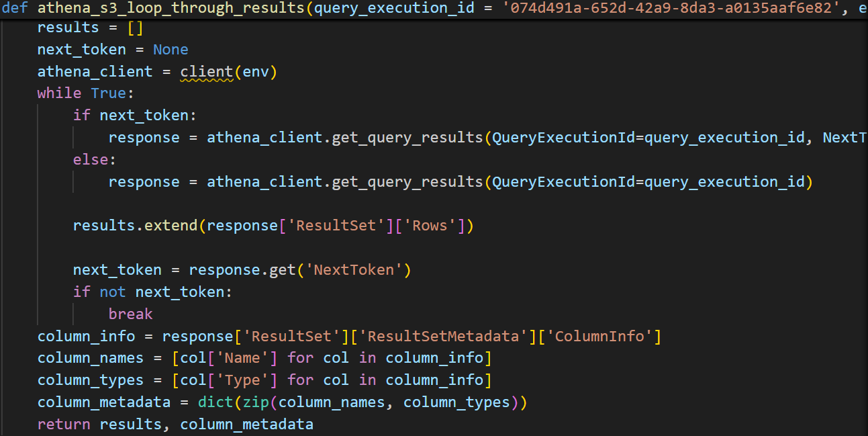Click the 'ResultSetMetadata' string key

443,337
